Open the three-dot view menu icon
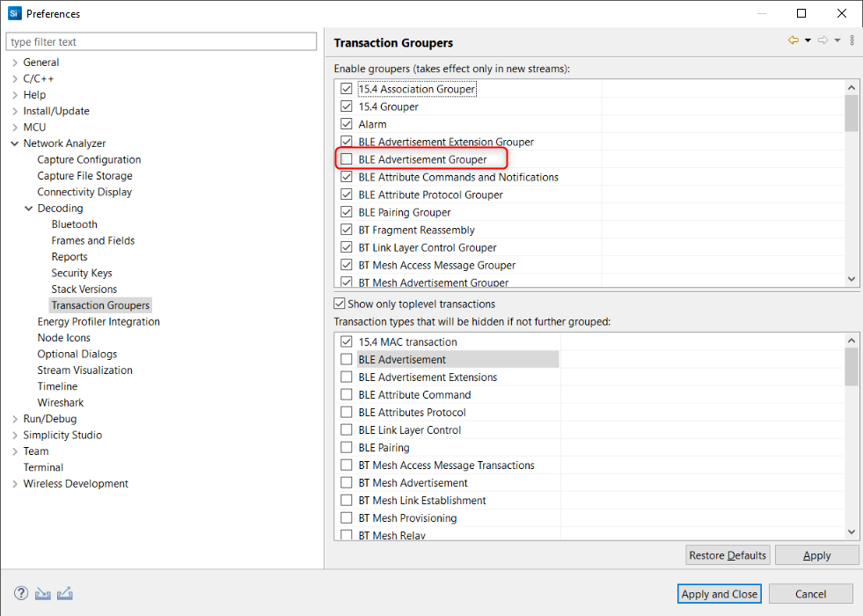This screenshot has width=863, height=616. click(852, 40)
